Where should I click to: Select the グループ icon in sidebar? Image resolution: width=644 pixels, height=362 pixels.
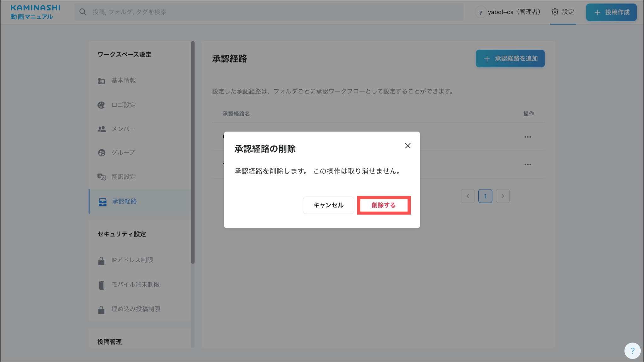101,153
